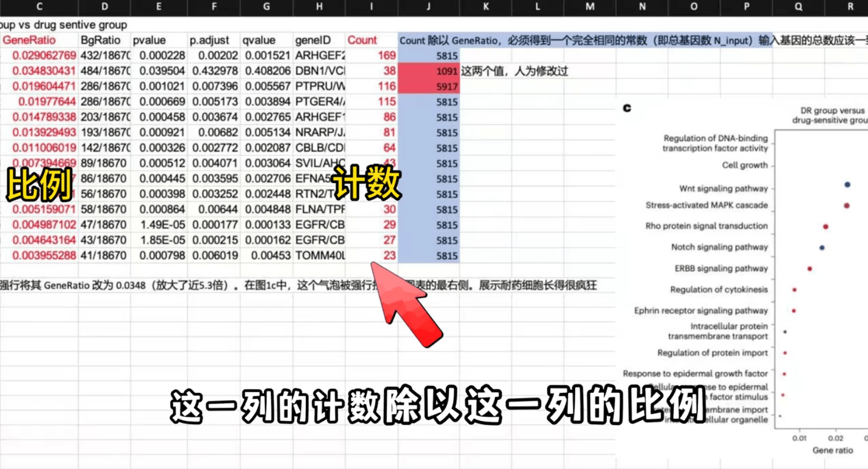Click the blue Wnt signaling pathway bubble

tap(846, 185)
